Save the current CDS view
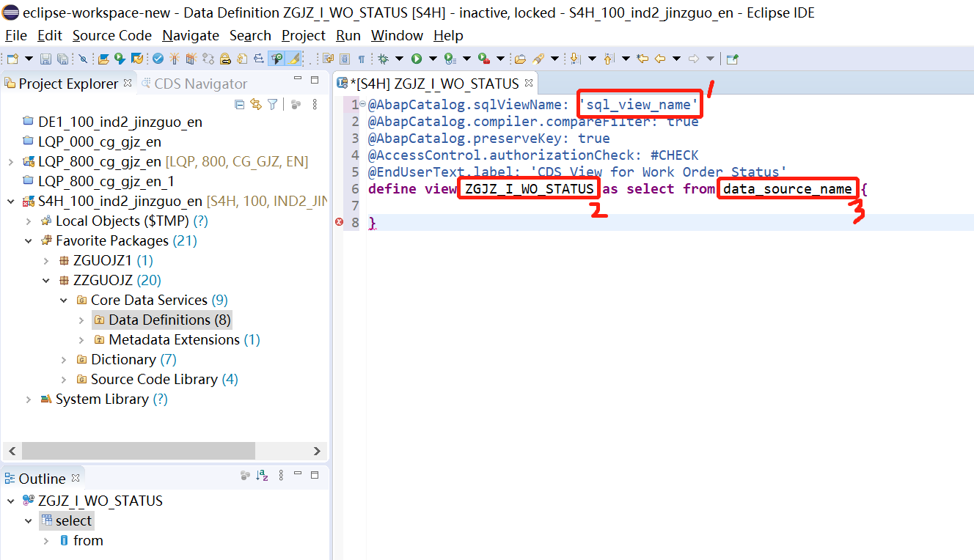The image size is (974, 560). click(45, 58)
